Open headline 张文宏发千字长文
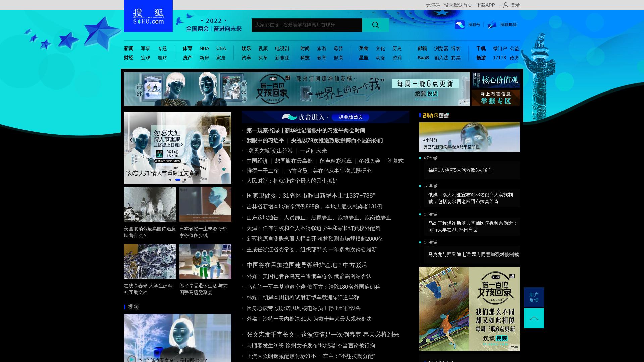The image size is (644, 362). (x=323, y=334)
